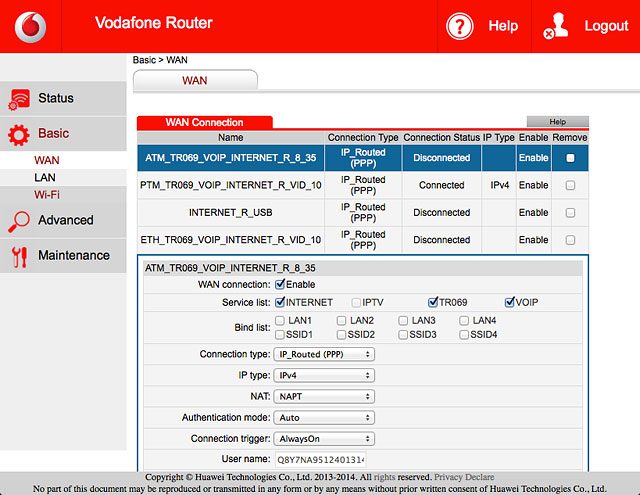Open the Authentication mode dropdown
The height and width of the screenshot is (495, 640).
pyautogui.click(x=324, y=417)
